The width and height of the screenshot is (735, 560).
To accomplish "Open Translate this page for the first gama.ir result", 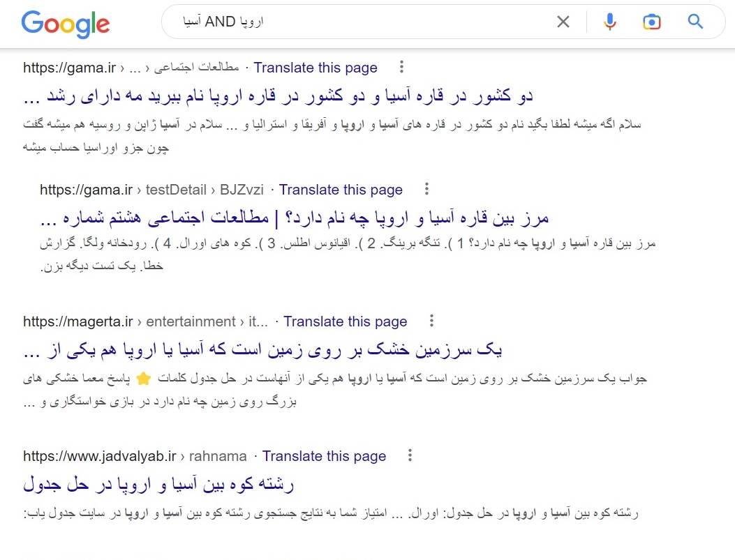I will 315,68.
